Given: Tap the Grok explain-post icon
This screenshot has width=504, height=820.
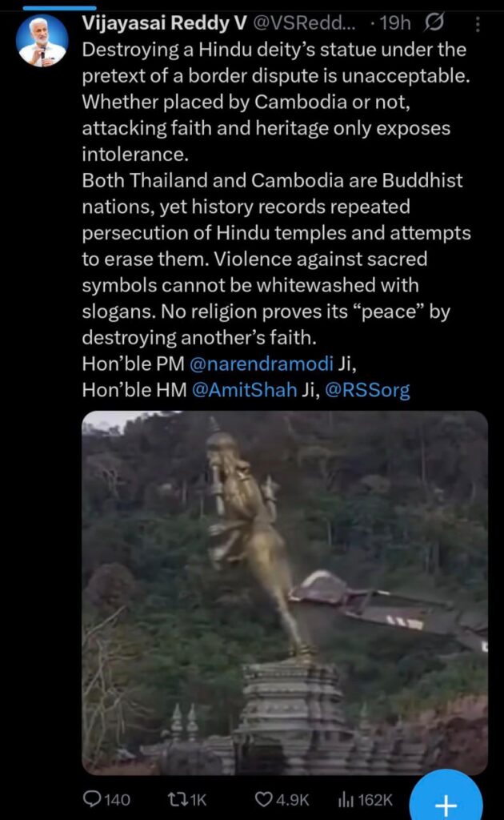Looking at the screenshot, I should pyautogui.click(x=434, y=22).
